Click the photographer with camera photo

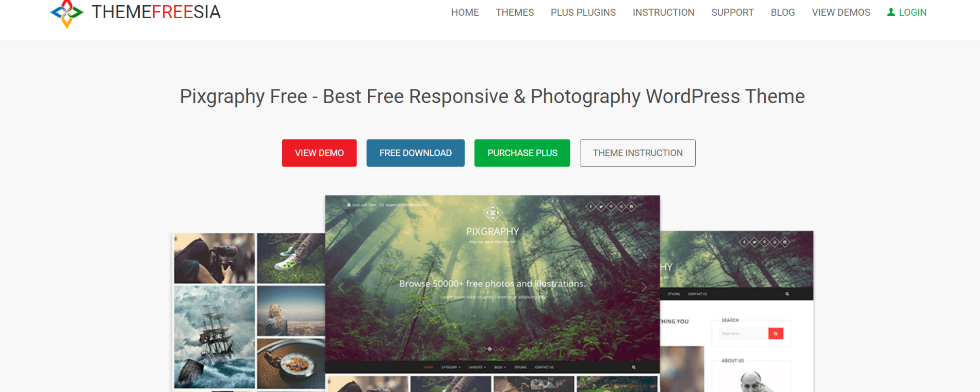214,258
